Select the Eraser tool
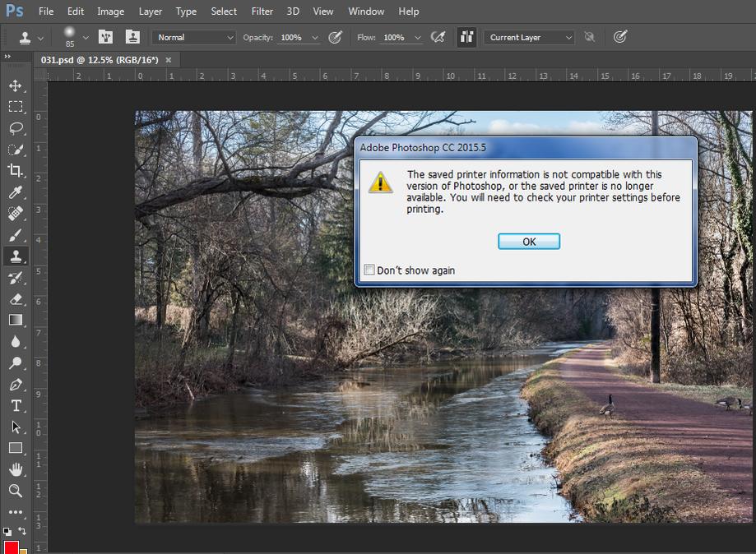The image size is (756, 554). pyautogui.click(x=16, y=299)
